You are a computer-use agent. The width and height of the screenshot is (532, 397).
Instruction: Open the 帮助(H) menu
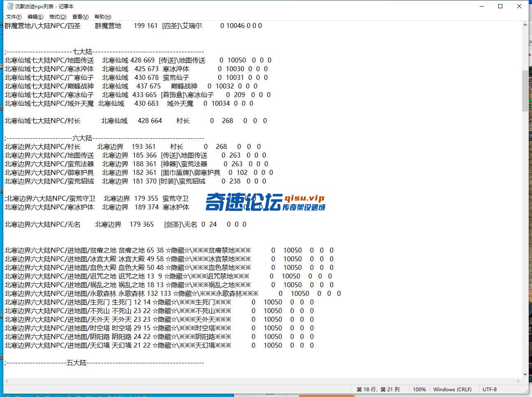(x=103, y=17)
